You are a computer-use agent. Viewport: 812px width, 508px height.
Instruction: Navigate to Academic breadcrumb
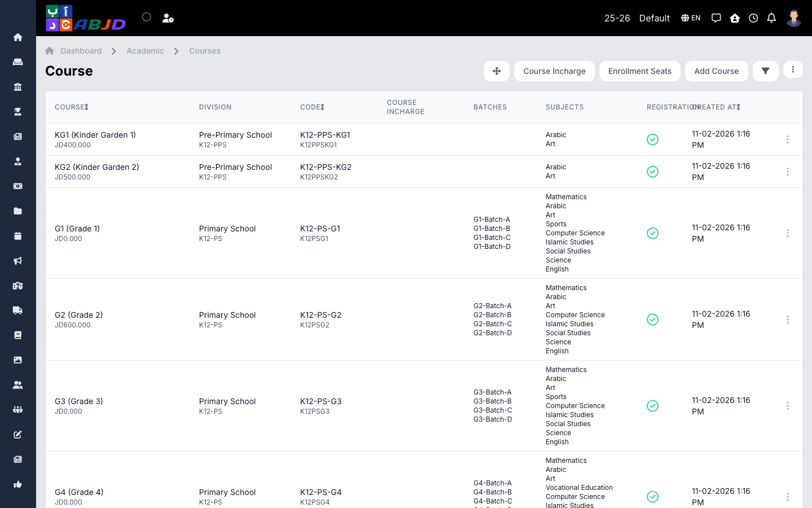pos(145,51)
